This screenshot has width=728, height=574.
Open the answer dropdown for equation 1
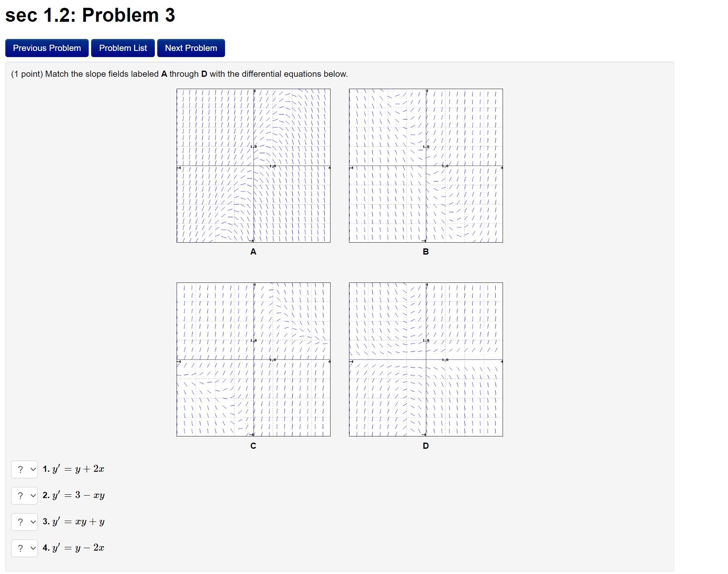tap(24, 469)
